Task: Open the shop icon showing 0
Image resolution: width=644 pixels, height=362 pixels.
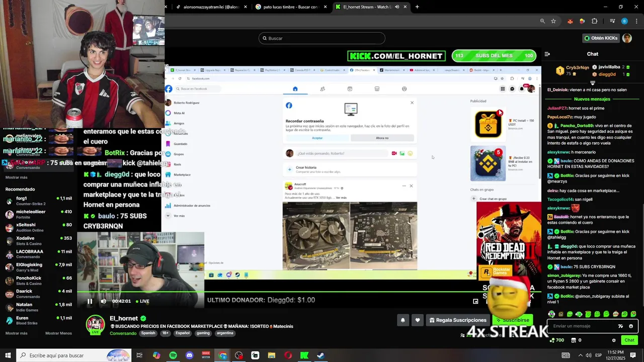Action: click(x=577, y=340)
